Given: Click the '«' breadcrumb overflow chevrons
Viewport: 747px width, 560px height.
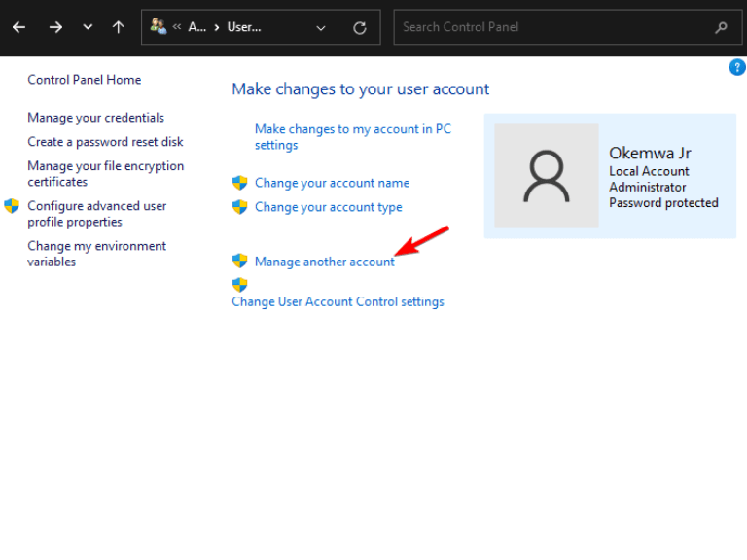Looking at the screenshot, I should pyautogui.click(x=177, y=27).
